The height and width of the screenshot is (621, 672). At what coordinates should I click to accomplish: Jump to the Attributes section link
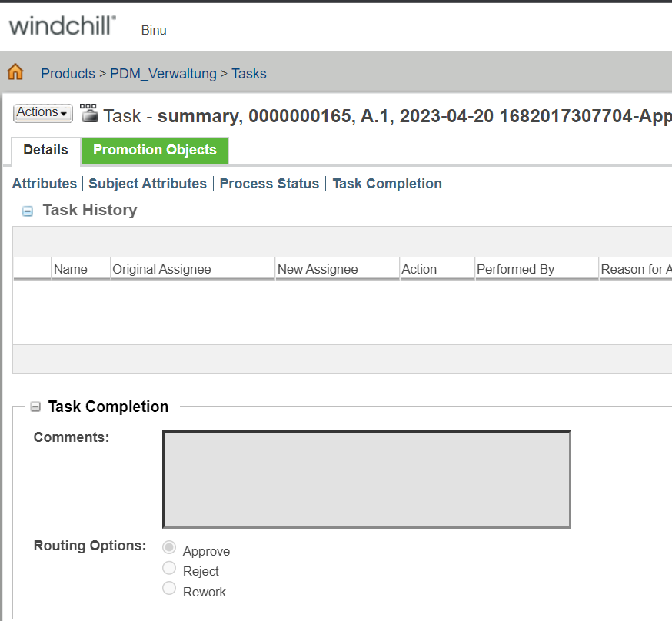[x=44, y=183]
